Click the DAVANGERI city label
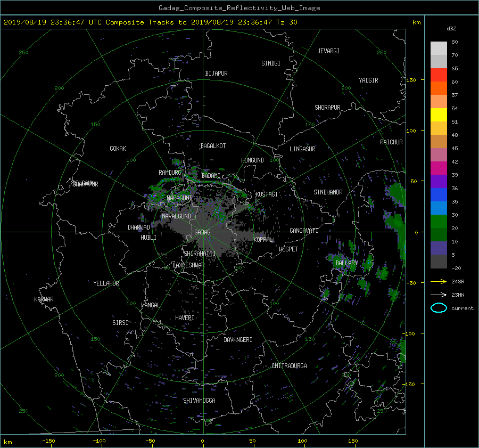This screenshot has width=479, height=448. click(x=238, y=340)
